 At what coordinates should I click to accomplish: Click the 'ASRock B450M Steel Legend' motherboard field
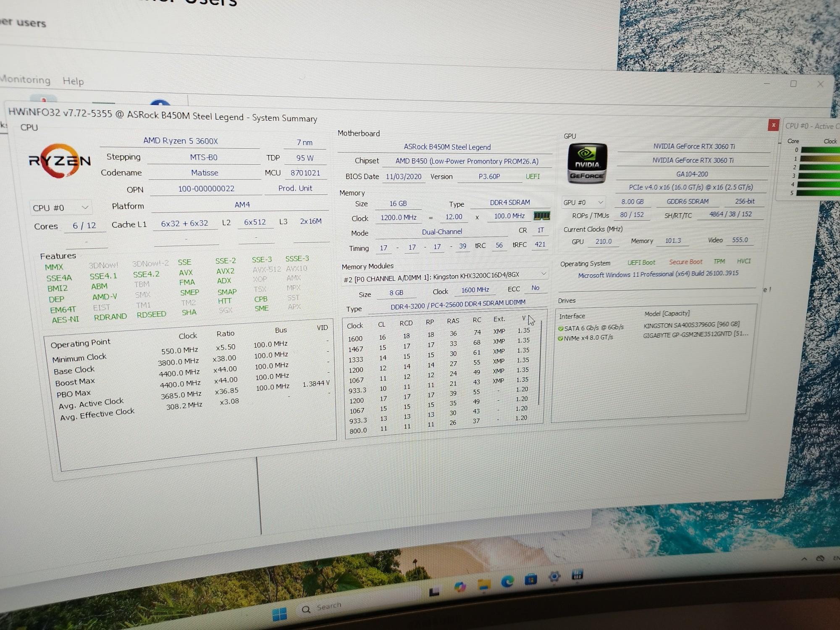pyautogui.click(x=447, y=147)
